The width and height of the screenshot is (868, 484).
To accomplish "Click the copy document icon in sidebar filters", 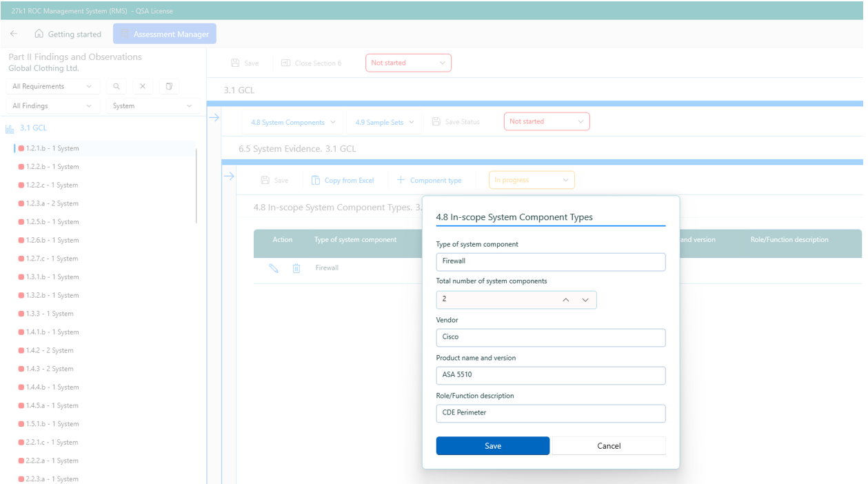I will click(169, 86).
